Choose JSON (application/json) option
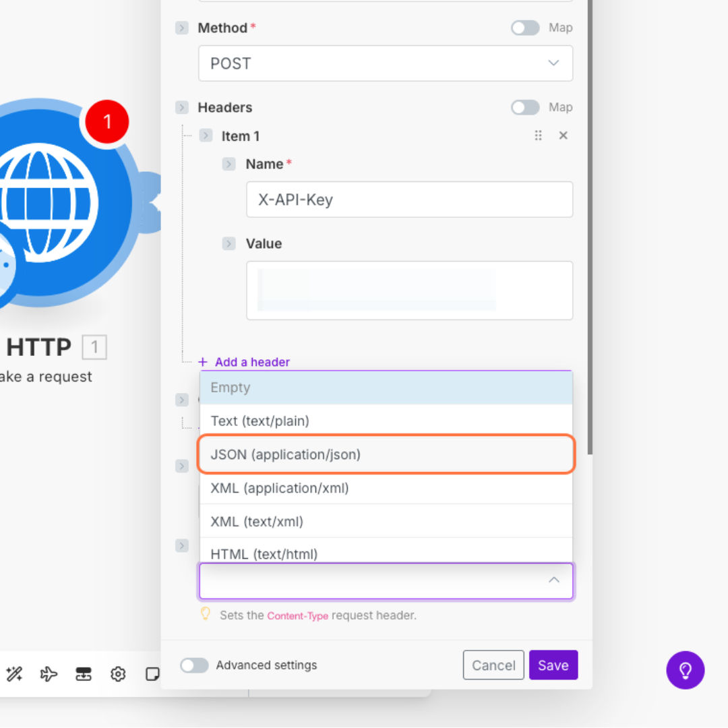Viewport: 728px width, 728px height. 386,454
